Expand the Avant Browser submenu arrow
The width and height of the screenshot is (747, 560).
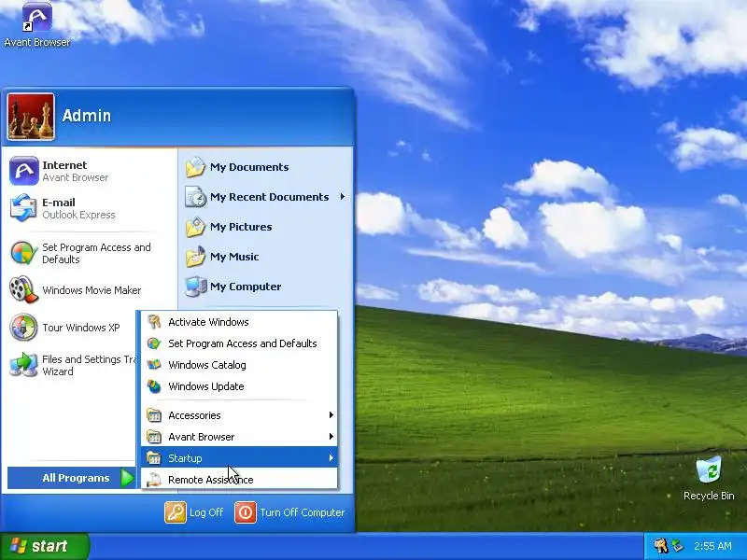click(331, 437)
